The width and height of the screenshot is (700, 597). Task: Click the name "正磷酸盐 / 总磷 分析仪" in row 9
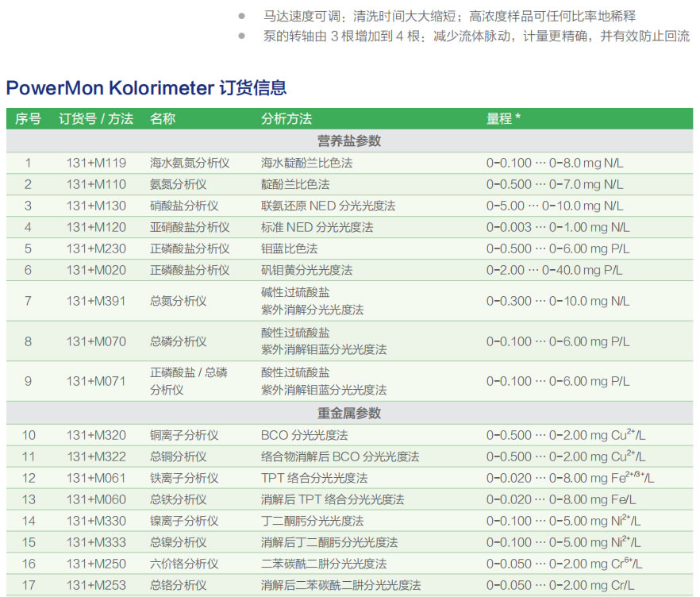pos(189,381)
